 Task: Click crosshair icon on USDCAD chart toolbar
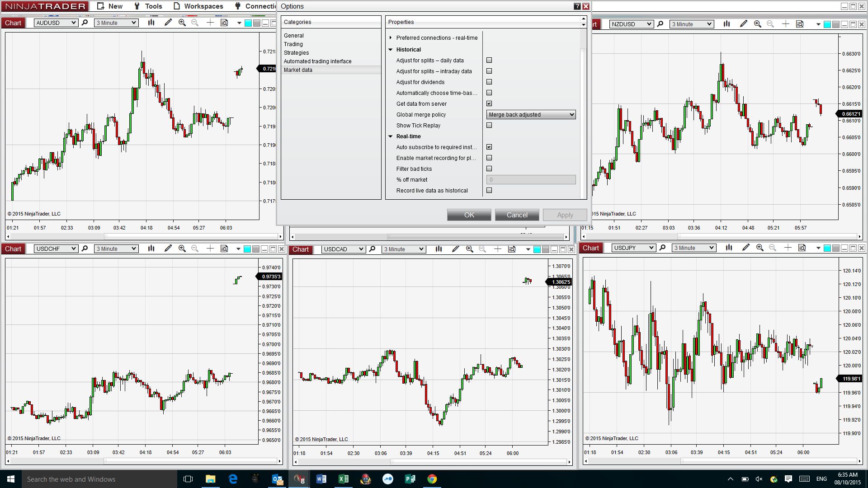click(x=497, y=249)
